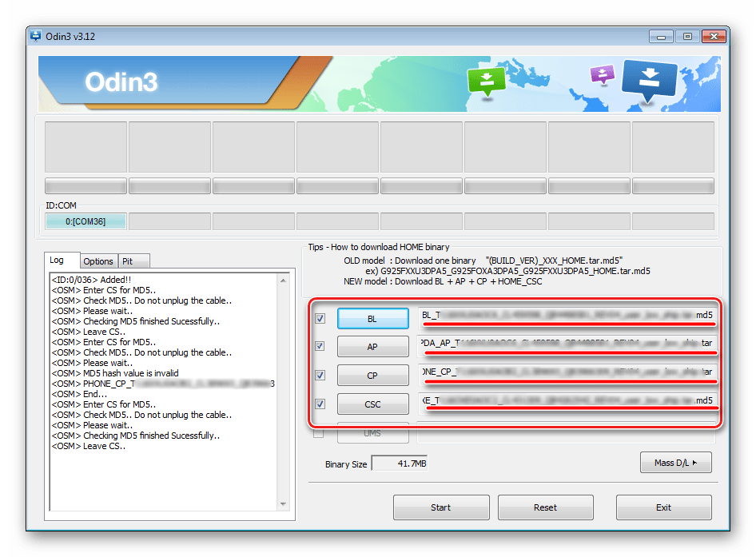Click the log scrollbar down arrow
756x557 pixels.
(x=283, y=504)
